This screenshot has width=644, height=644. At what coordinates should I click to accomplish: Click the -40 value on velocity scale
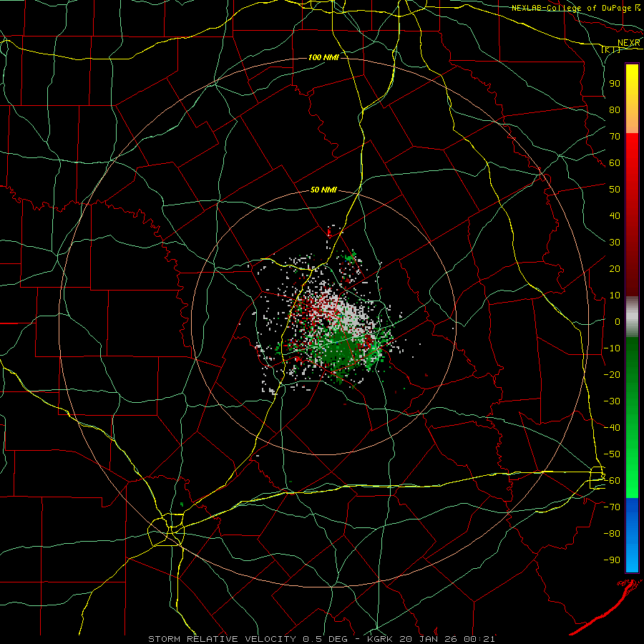tap(612, 428)
